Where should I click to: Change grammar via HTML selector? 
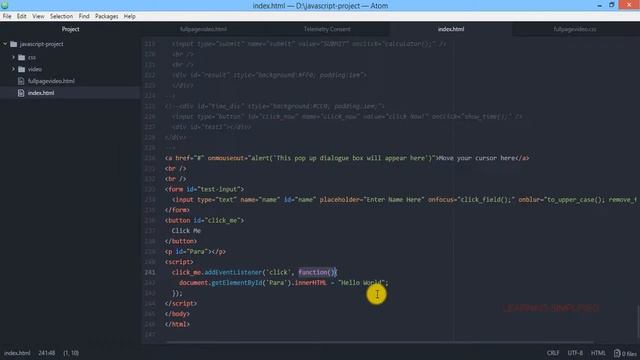(x=598, y=353)
